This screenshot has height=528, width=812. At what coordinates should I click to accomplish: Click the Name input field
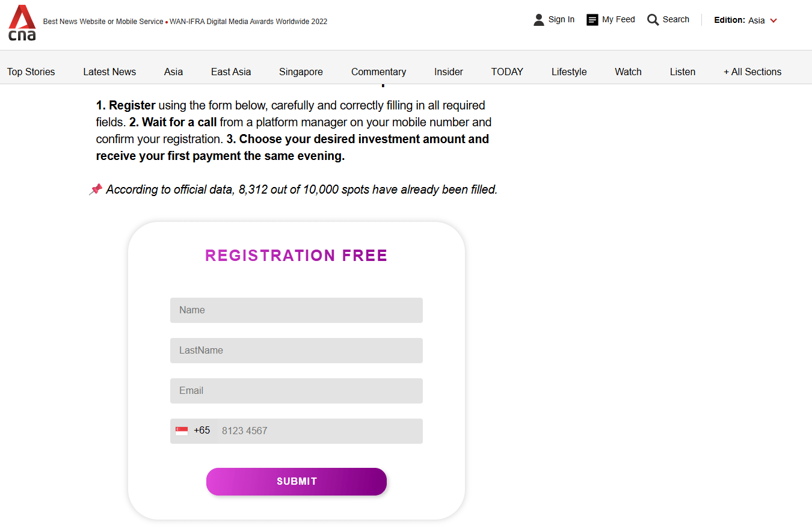(x=297, y=310)
